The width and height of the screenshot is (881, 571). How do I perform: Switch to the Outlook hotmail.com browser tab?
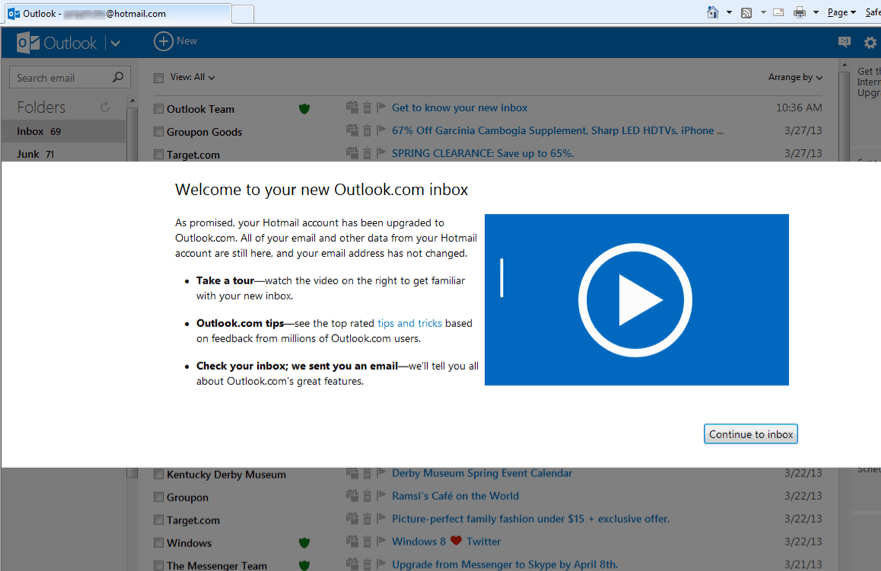(118, 13)
